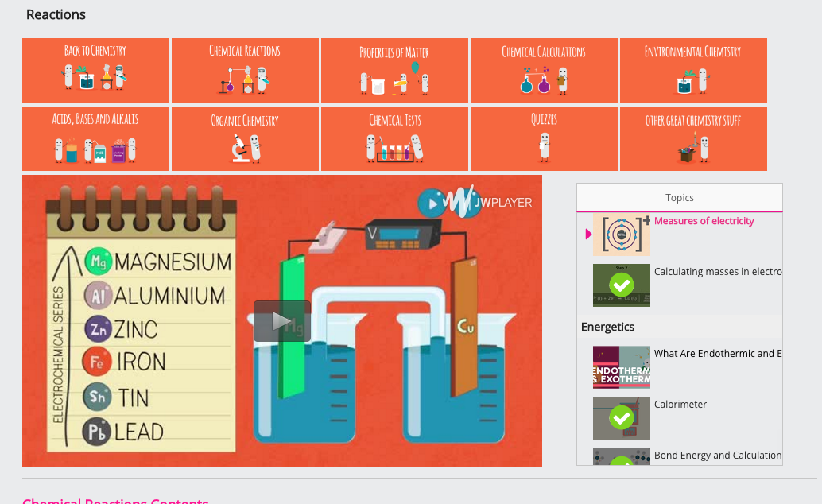Screen dimensions: 822x504
Task: Expand the Topics panel header
Action: point(680,197)
